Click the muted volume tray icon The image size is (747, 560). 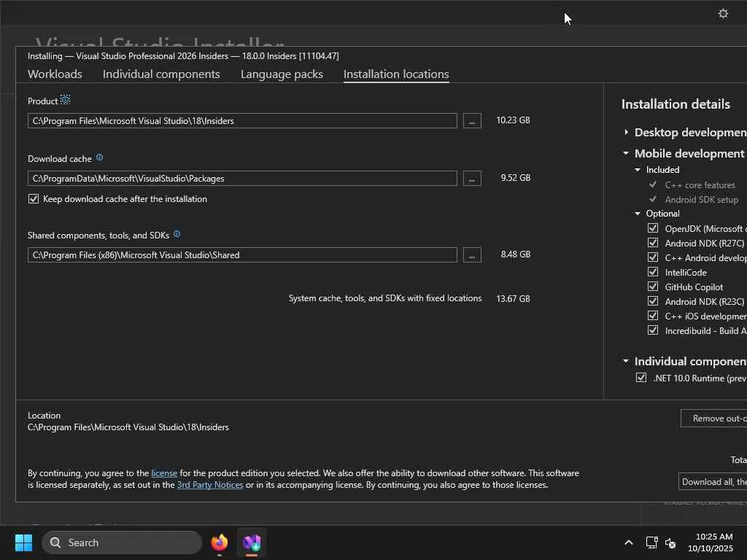click(x=670, y=542)
